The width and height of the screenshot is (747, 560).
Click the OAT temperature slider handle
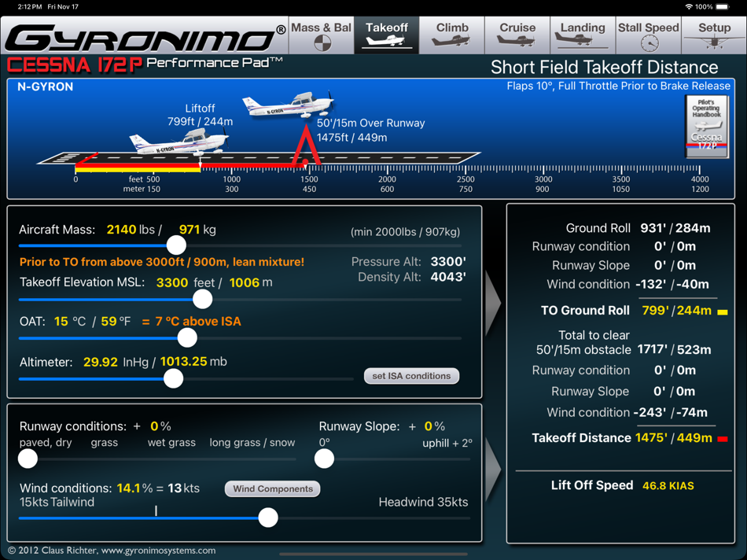click(x=187, y=338)
